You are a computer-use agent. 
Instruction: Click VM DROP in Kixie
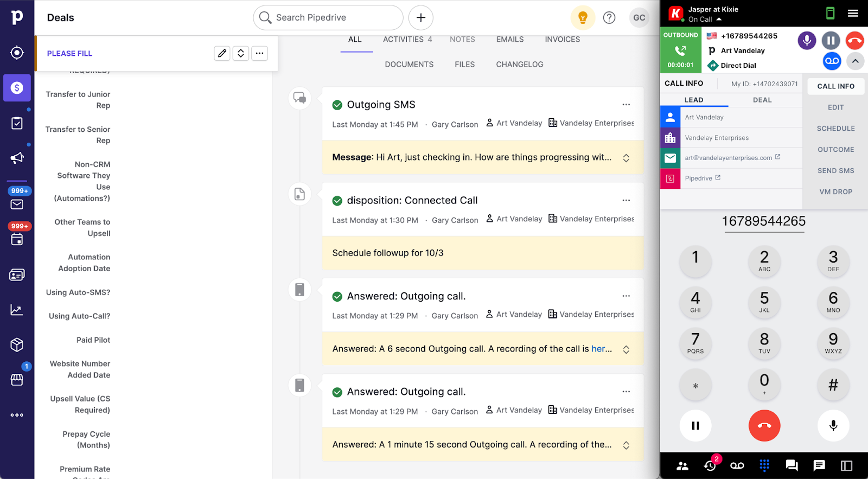(835, 192)
